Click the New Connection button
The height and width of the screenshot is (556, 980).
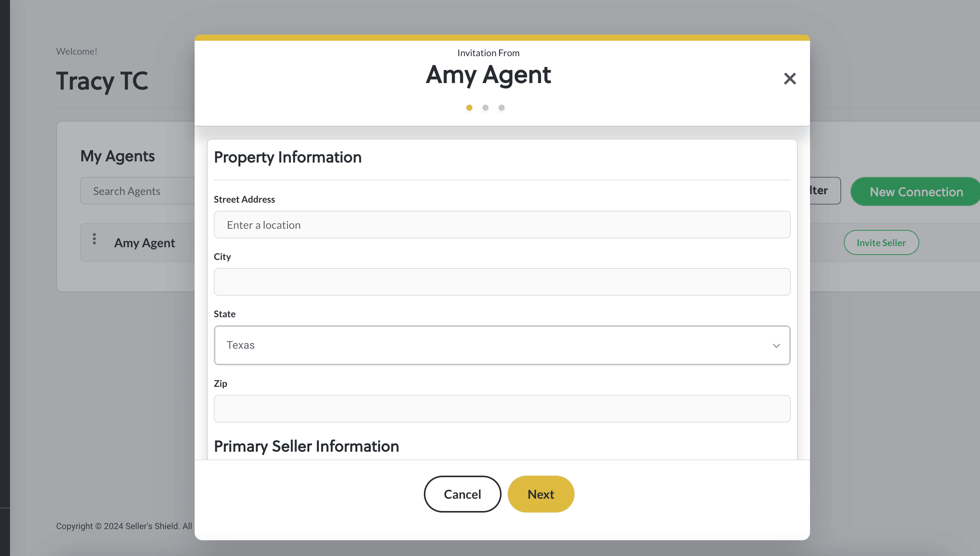(916, 191)
